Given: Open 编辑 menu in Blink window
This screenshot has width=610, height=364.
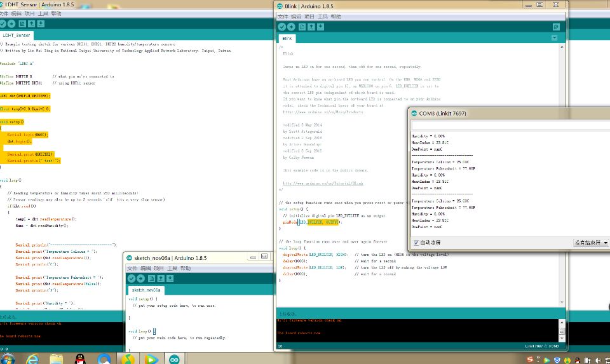Looking at the screenshot, I should (x=296, y=17).
